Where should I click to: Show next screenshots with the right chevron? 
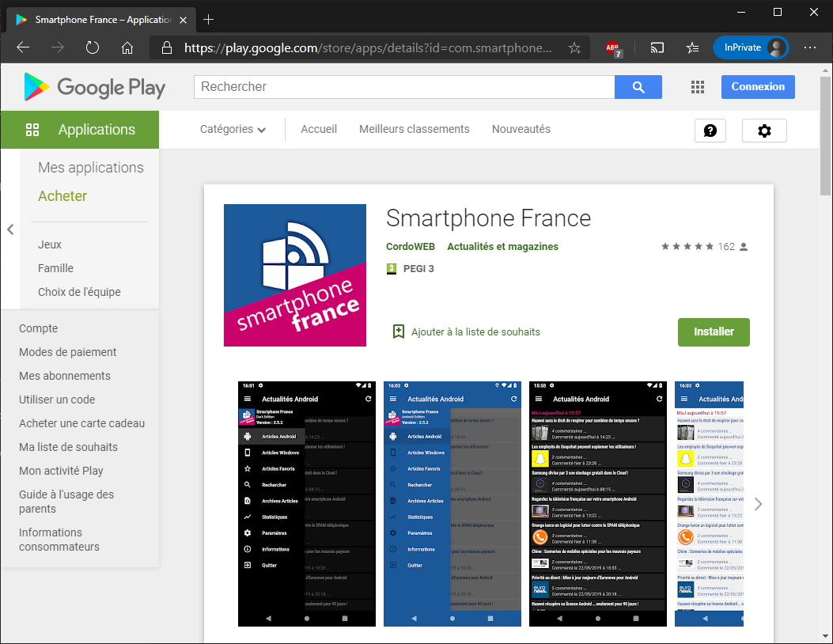pyautogui.click(x=758, y=504)
